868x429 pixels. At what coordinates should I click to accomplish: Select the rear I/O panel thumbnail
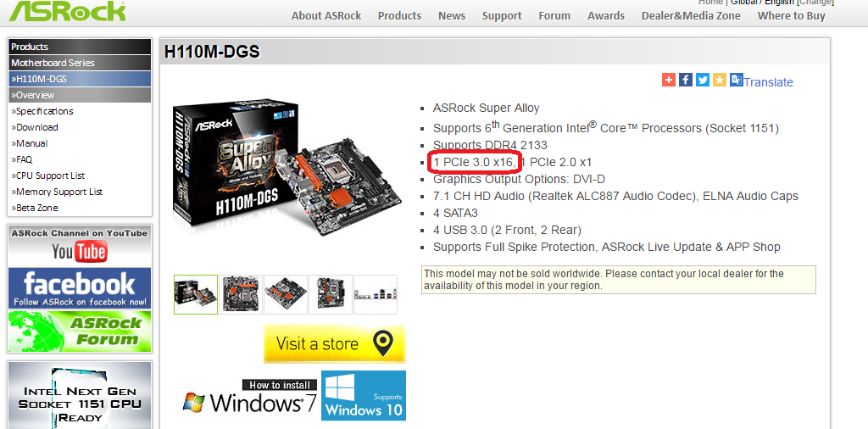coord(376,294)
